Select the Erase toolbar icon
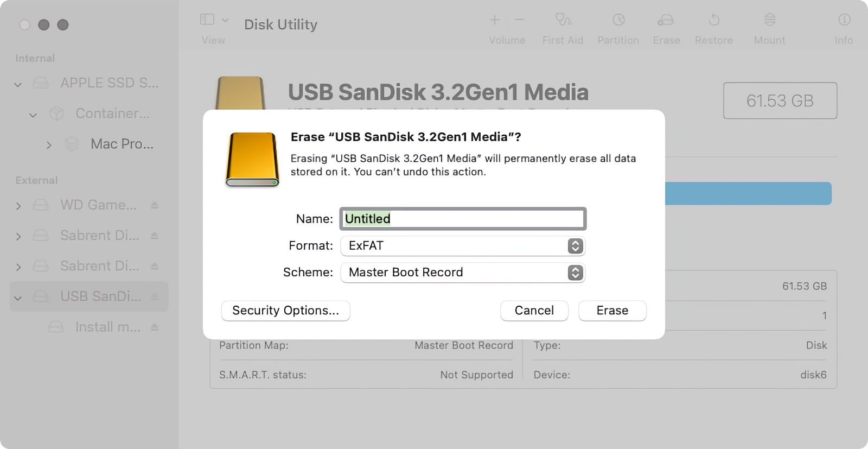 (666, 24)
